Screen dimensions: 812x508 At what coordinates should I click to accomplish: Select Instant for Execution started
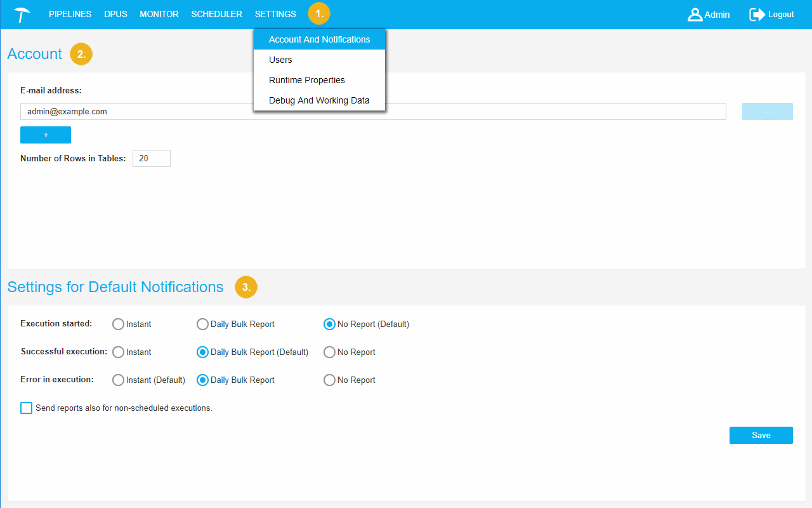pos(118,324)
